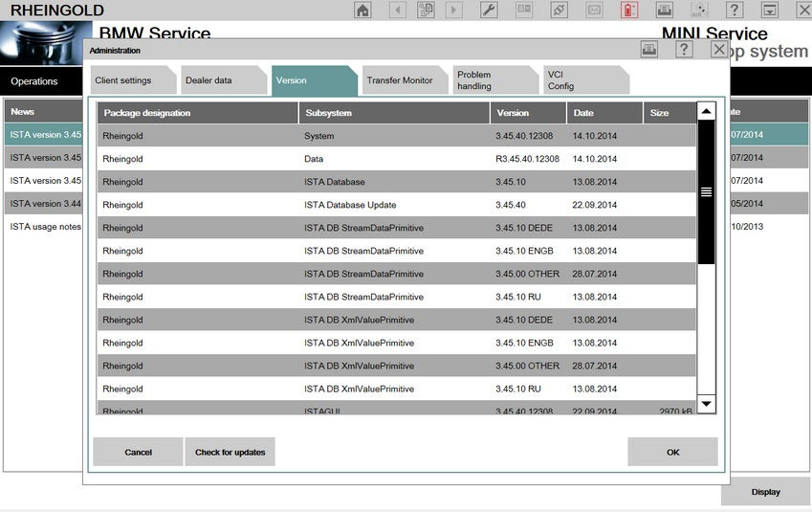The image size is (812, 512).
Task: Open the wrench settings icon
Action: point(488,11)
